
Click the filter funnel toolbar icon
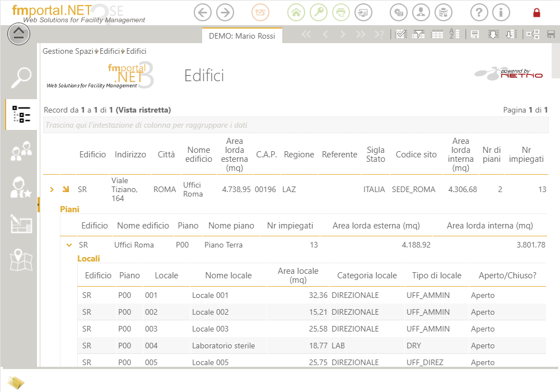418,35
